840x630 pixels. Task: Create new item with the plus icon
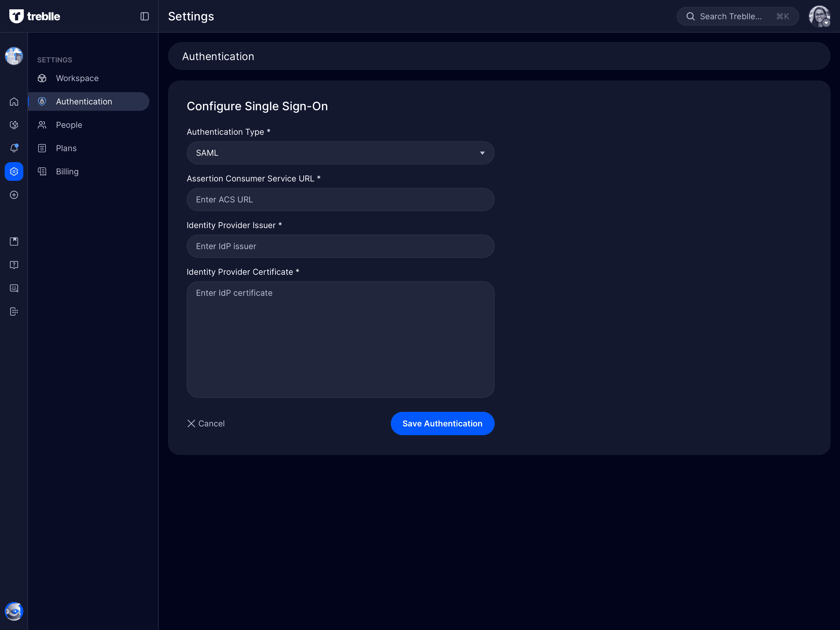pos(14,195)
